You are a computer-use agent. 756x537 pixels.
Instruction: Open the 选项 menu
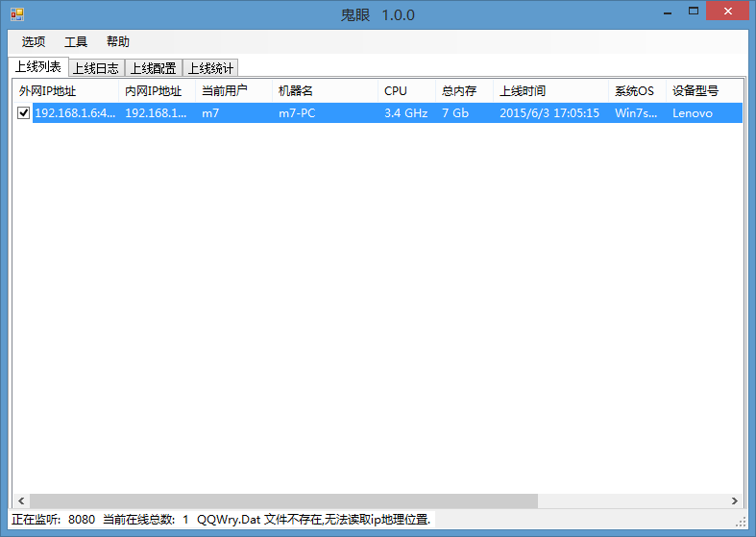pos(34,42)
